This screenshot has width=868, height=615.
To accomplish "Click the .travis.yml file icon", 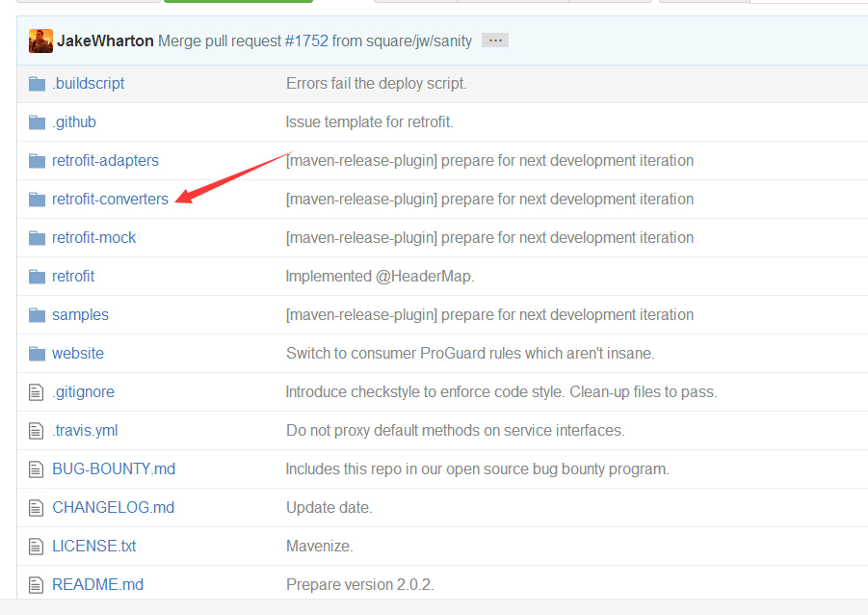I will tap(36, 431).
